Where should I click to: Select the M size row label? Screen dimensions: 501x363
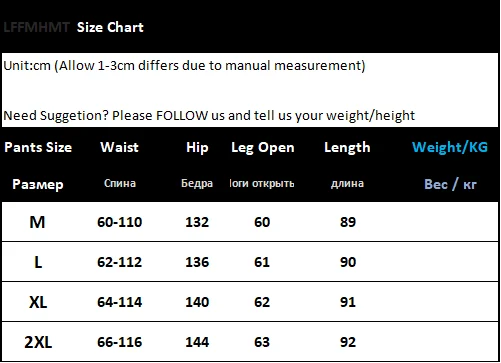click(37, 222)
